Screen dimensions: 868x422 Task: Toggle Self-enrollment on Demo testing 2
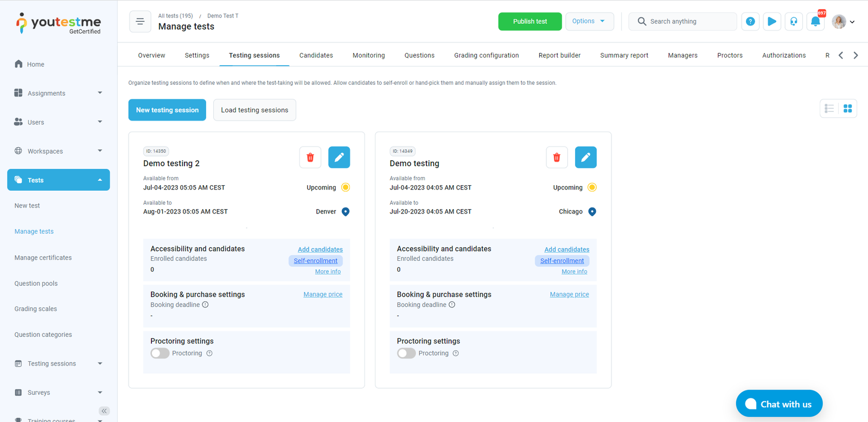click(x=315, y=261)
